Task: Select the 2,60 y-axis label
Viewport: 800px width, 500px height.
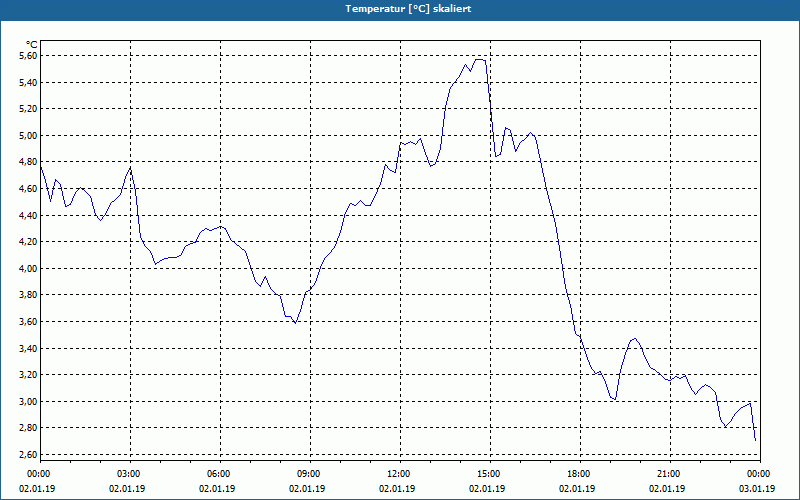Action: pos(28,455)
